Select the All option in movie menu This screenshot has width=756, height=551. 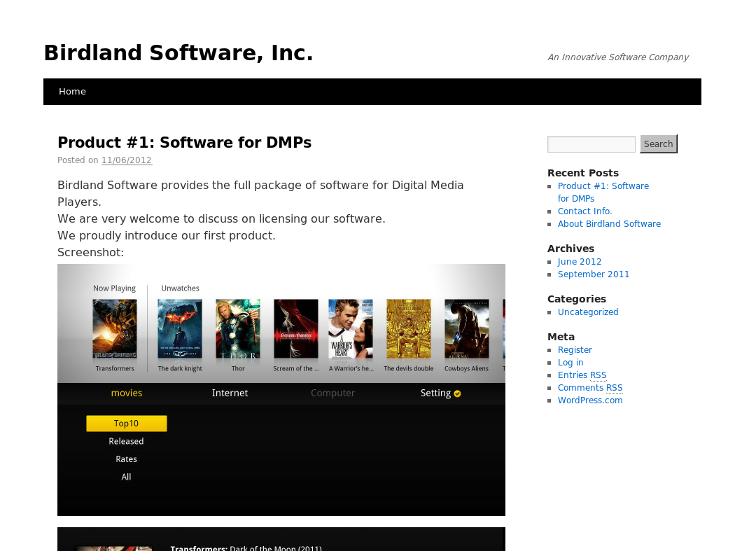click(x=126, y=477)
